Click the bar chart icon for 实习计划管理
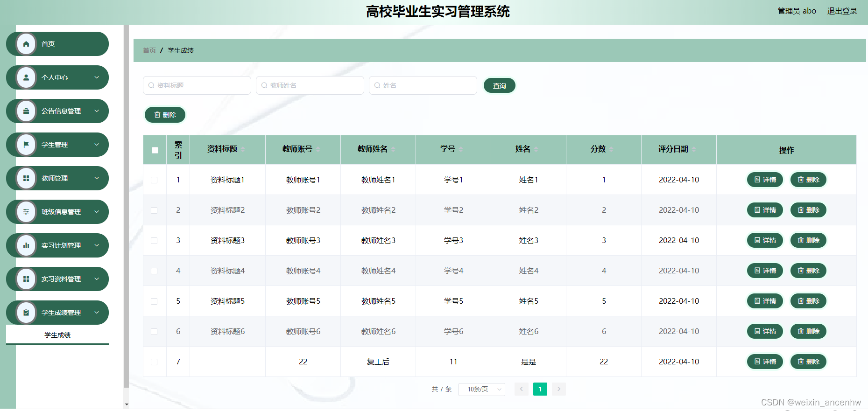Screen dimensions: 868x411 coord(26,245)
